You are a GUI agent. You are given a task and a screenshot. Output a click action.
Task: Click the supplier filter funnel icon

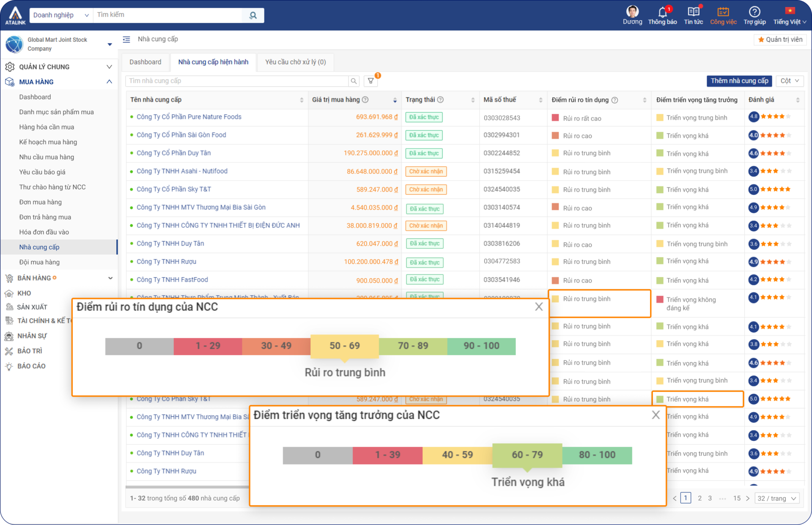(x=371, y=81)
